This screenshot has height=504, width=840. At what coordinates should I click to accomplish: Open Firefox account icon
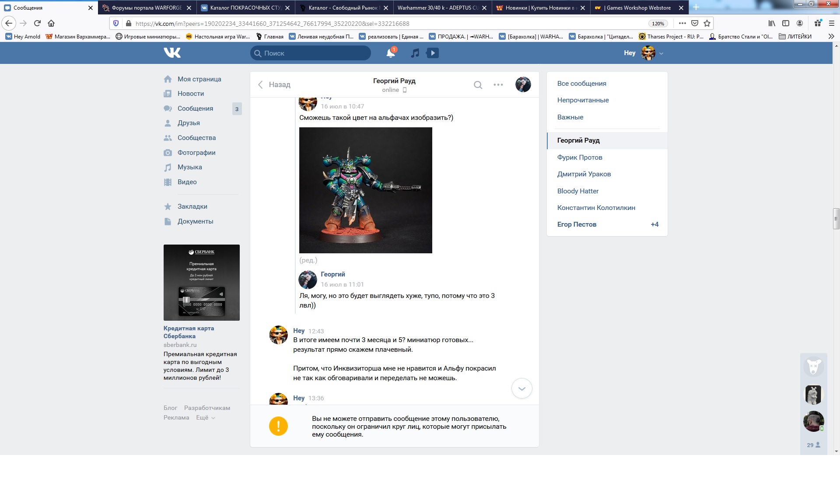tap(800, 23)
